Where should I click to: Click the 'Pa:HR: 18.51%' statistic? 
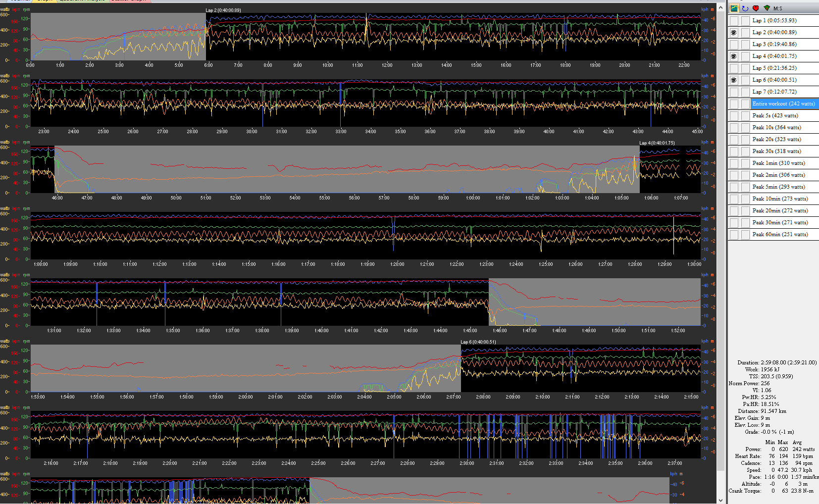tap(761, 404)
